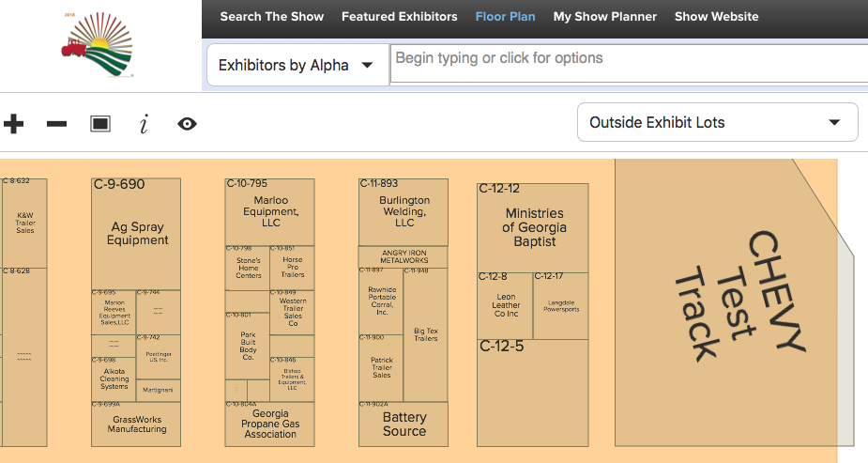Select Marion Reeves Equipment Sales booth
Screen dimensions: 868x463
[114, 313]
